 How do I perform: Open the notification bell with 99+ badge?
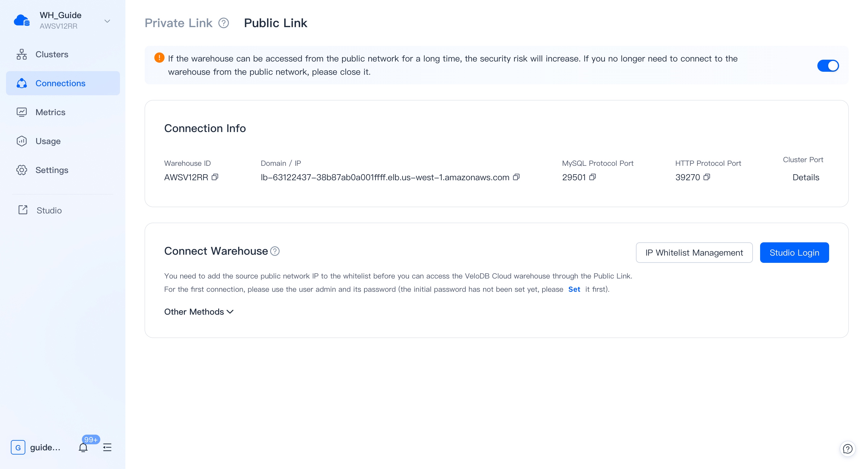(83, 447)
